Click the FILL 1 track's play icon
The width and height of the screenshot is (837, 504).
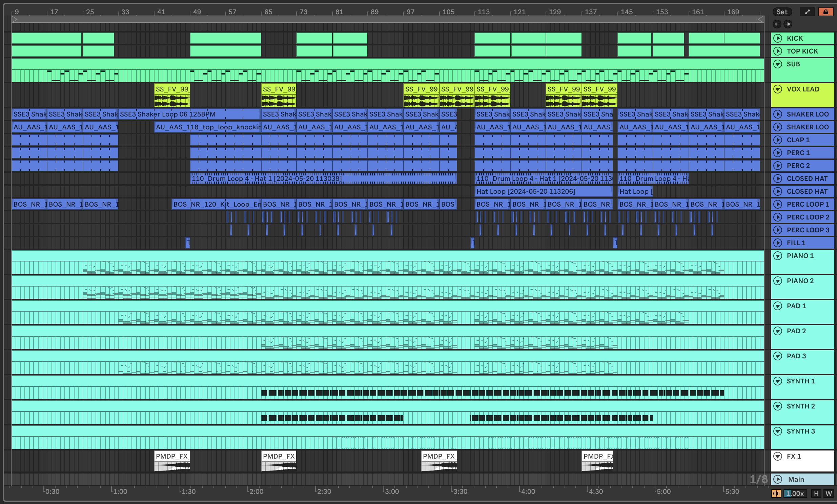778,243
